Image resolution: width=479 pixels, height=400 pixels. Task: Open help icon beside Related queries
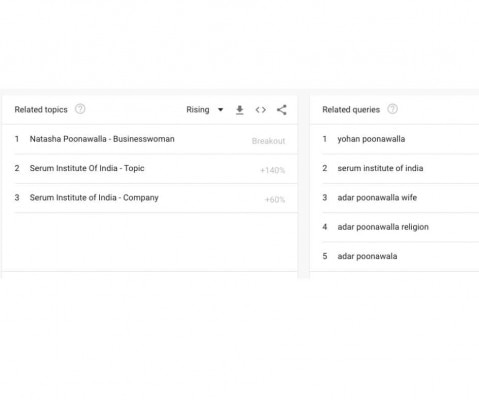pyautogui.click(x=392, y=109)
